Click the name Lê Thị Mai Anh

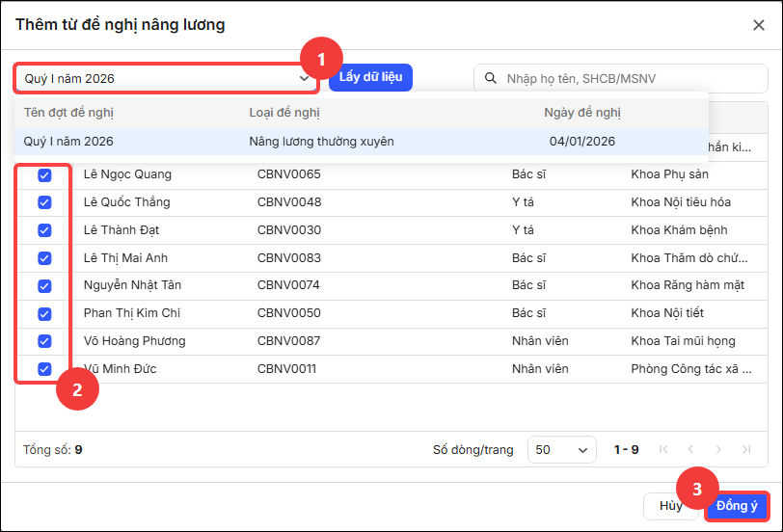pos(125,258)
